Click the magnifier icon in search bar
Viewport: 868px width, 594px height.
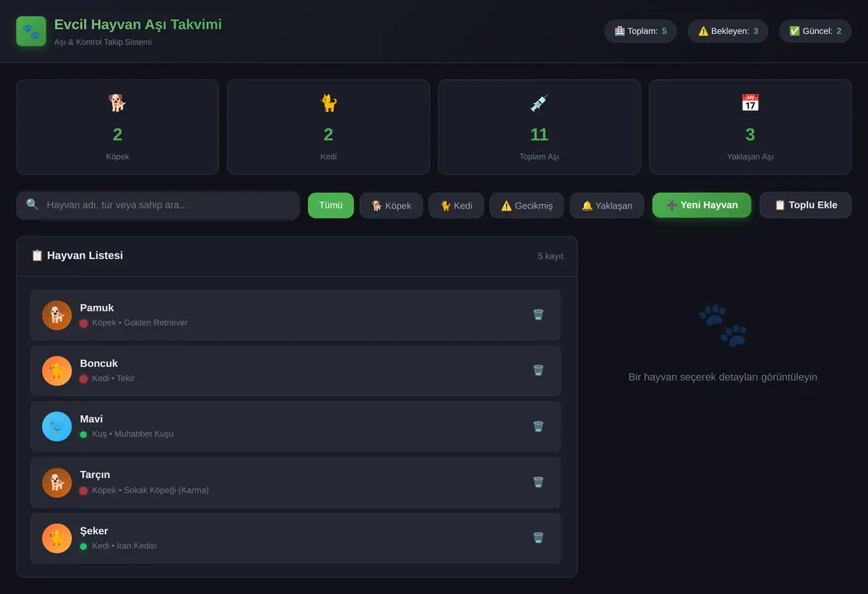tap(33, 205)
